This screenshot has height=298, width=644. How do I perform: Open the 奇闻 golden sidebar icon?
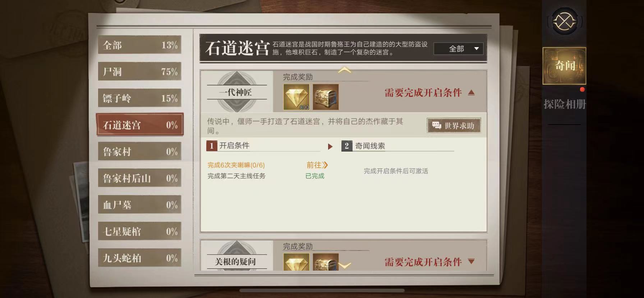coord(564,66)
